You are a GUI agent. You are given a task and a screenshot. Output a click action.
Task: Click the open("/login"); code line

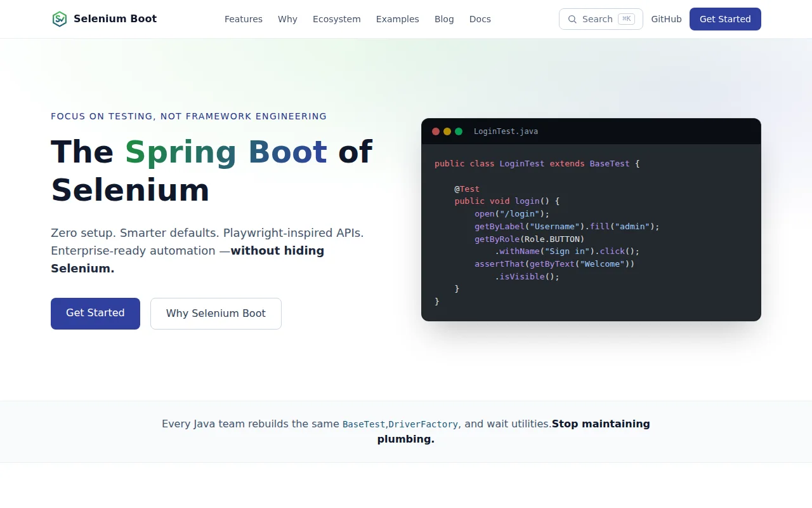pos(512,213)
